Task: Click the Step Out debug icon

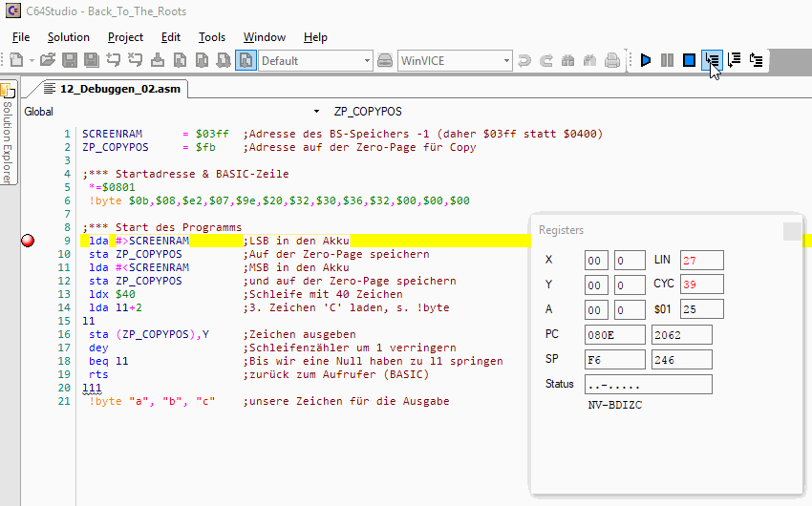Action: coord(757,60)
